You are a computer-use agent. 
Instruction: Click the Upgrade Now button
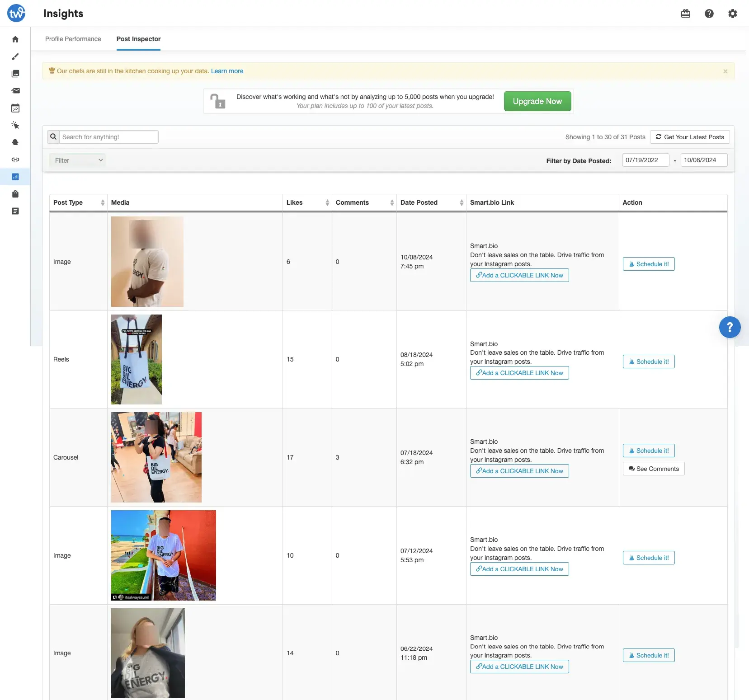point(537,101)
